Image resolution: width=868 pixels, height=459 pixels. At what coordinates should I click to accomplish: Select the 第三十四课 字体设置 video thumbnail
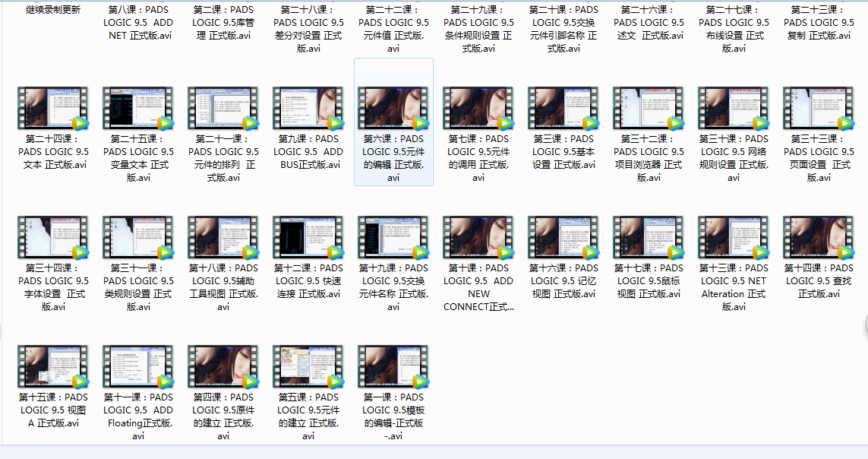[52, 238]
